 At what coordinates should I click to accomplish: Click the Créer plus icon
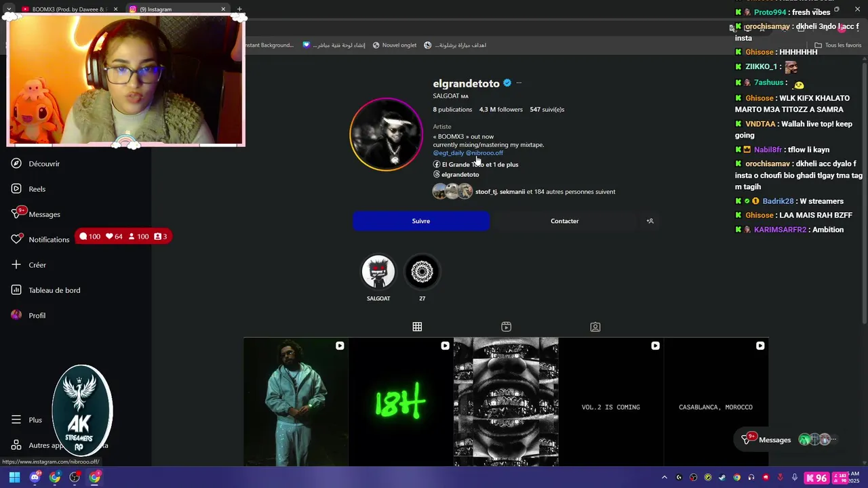click(x=16, y=264)
